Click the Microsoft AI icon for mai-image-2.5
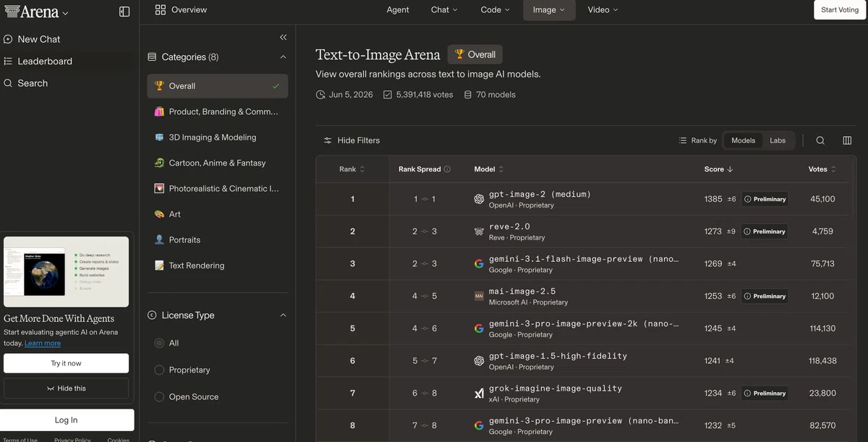Viewport: 868px width, 442px height. 479,296
